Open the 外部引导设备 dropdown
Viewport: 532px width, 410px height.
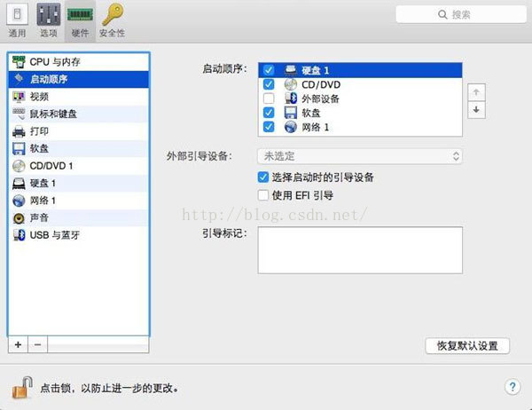(x=360, y=156)
